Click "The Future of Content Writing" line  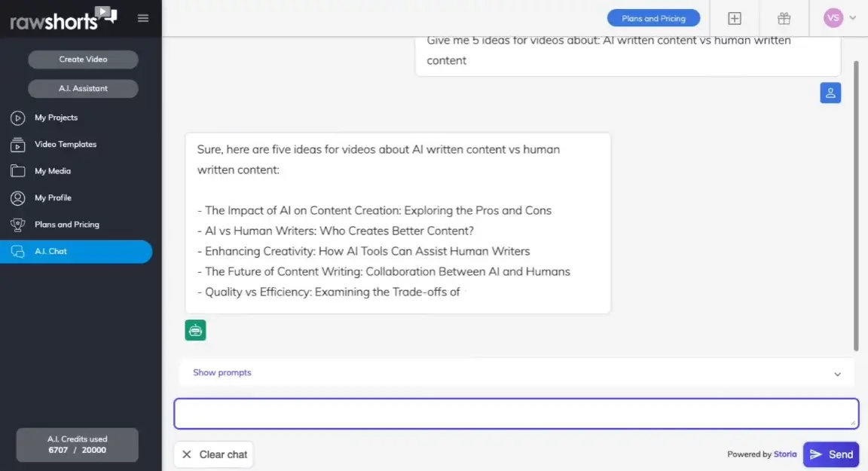click(x=384, y=272)
